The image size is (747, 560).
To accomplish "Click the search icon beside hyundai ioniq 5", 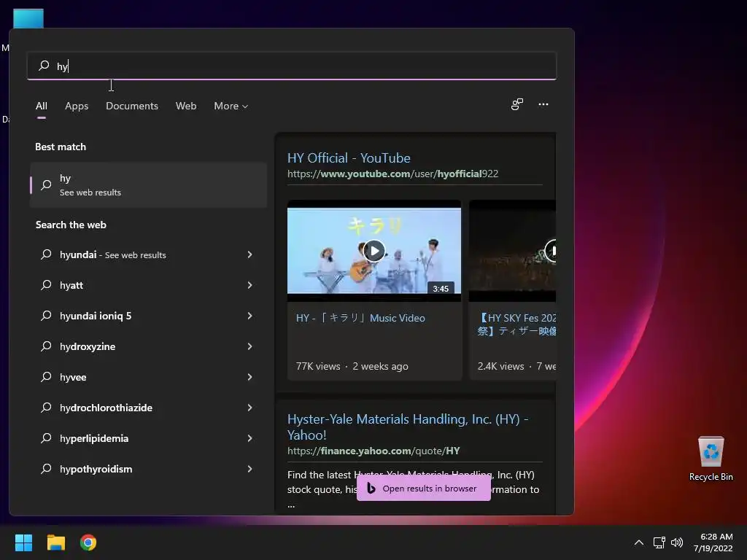I will (46, 315).
